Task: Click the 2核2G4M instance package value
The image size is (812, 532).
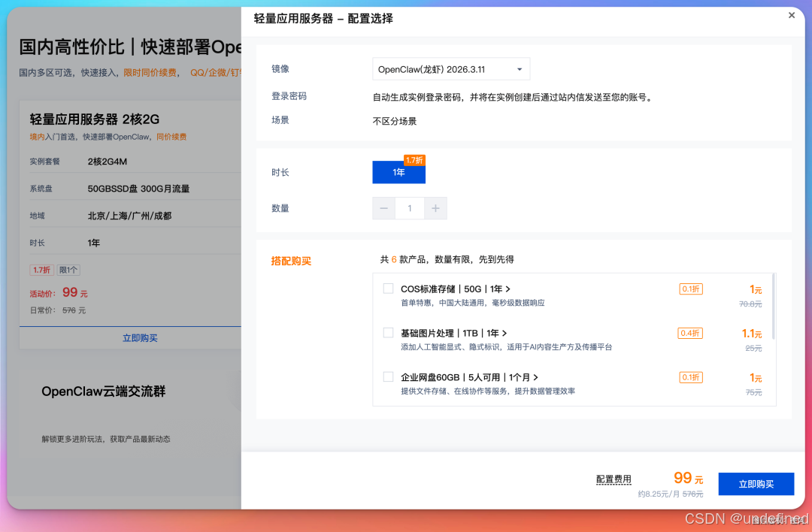Action: [x=108, y=162]
